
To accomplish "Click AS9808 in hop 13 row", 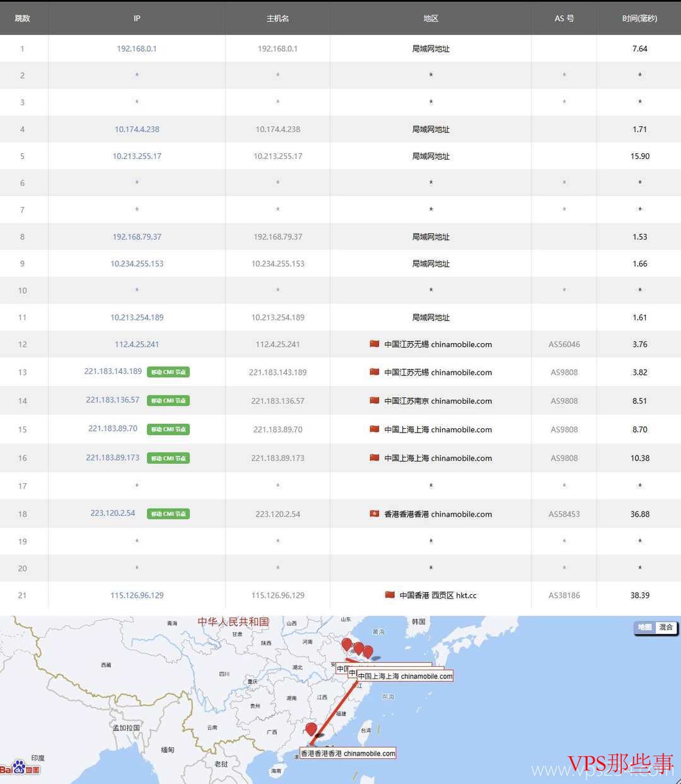I will (564, 372).
